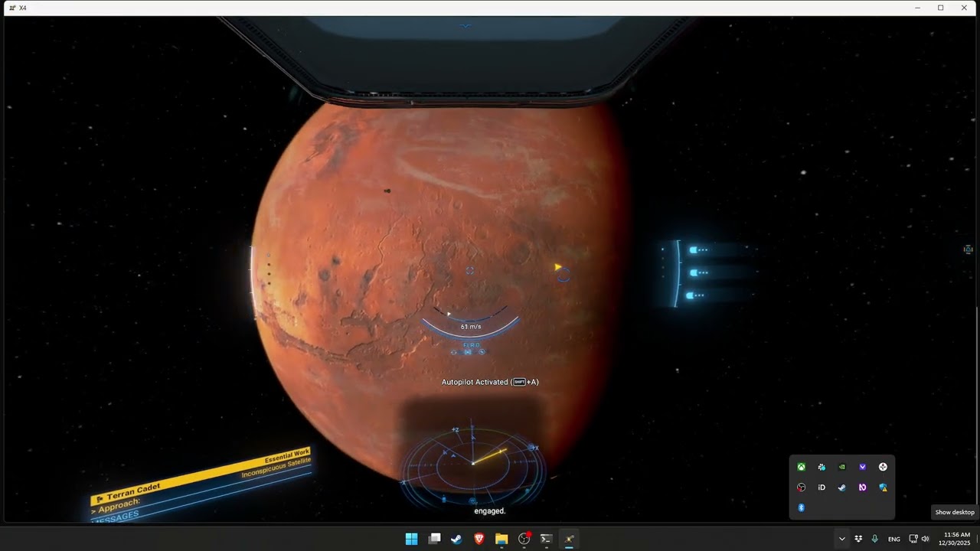Click the microphone tray icon
Image resolution: width=980 pixels, height=551 pixels.
tap(874, 539)
